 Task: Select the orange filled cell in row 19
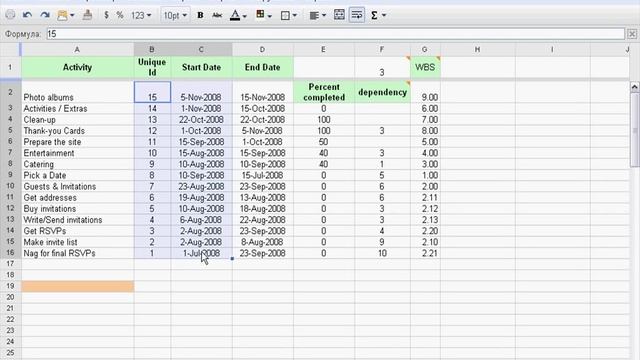[77, 286]
